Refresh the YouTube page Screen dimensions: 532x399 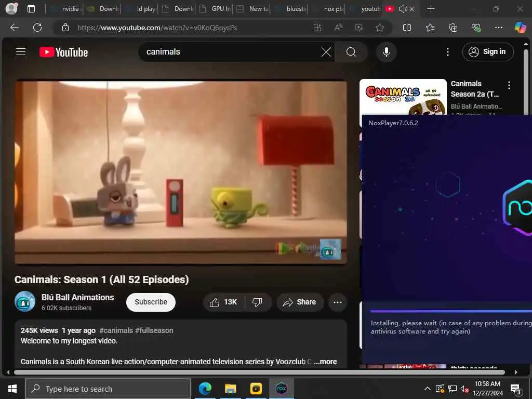click(x=37, y=28)
